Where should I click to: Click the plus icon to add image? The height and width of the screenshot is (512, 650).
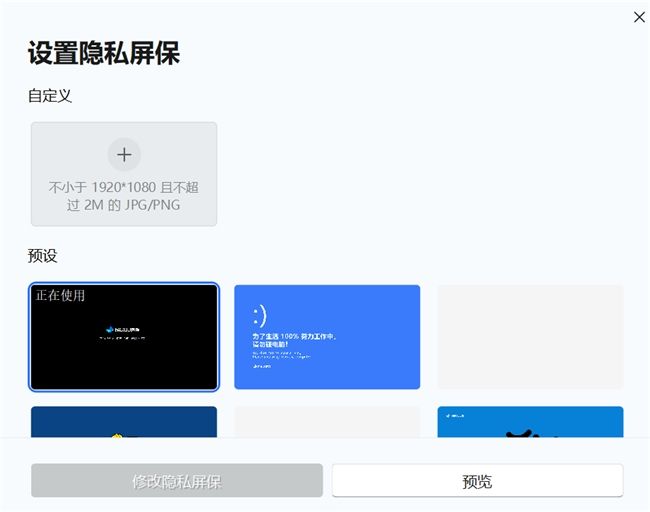[124, 155]
